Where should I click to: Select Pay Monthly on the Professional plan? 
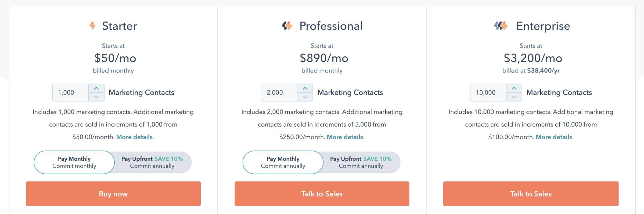click(282, 162)
